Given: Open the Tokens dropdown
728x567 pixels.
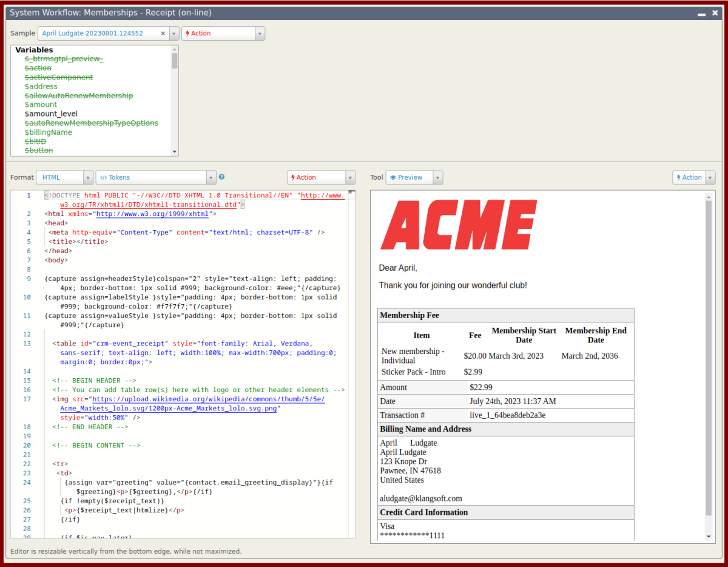Looking at the screenshot, I should (156, 177).
